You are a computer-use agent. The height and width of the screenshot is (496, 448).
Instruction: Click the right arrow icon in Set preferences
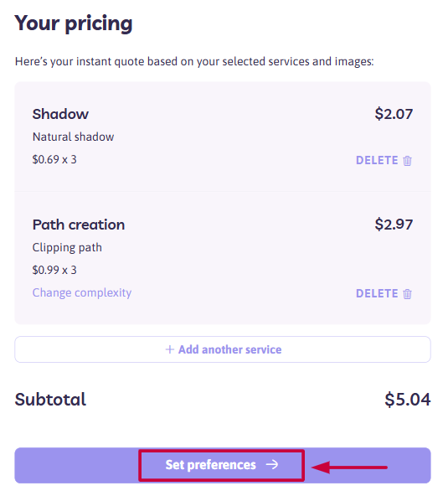[x=272, y=464]
